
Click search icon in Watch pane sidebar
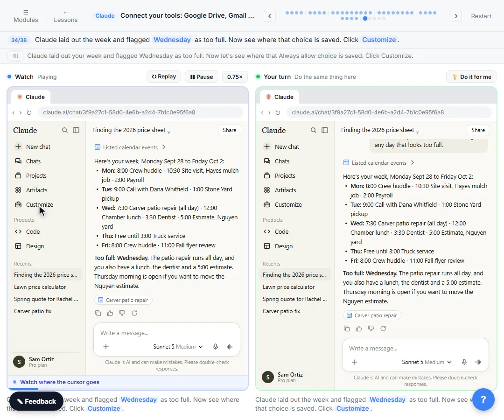click(64, 130)
